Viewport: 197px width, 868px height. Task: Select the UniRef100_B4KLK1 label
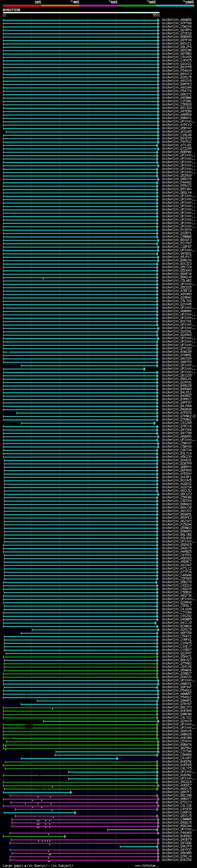click(177, 379)
